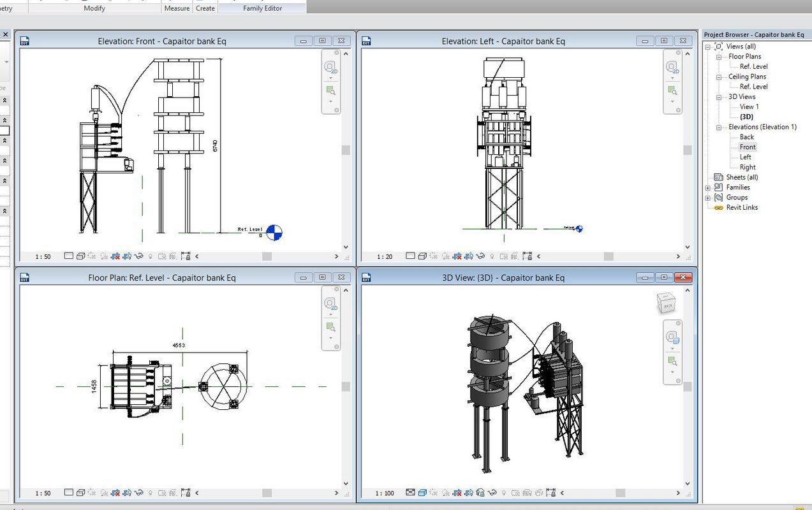Open the 1 : 100 scale selector in 3D view

point(384,493)
